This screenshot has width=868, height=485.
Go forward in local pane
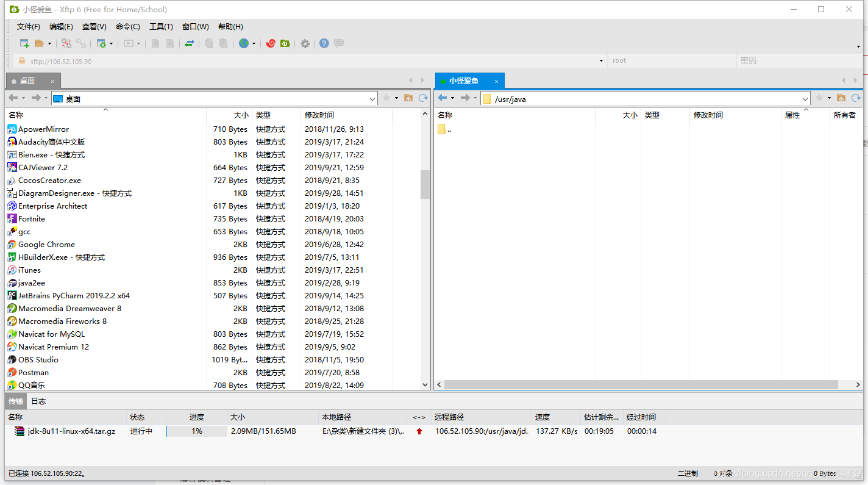point(36,98)
